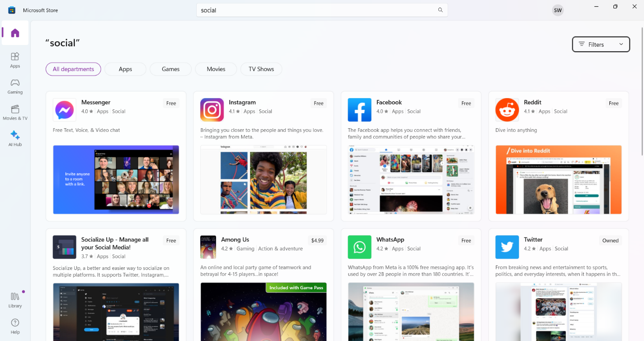Screen dimensions: 644x341
Task: Open the Messenger video chat screenshot
Action: 116,179
